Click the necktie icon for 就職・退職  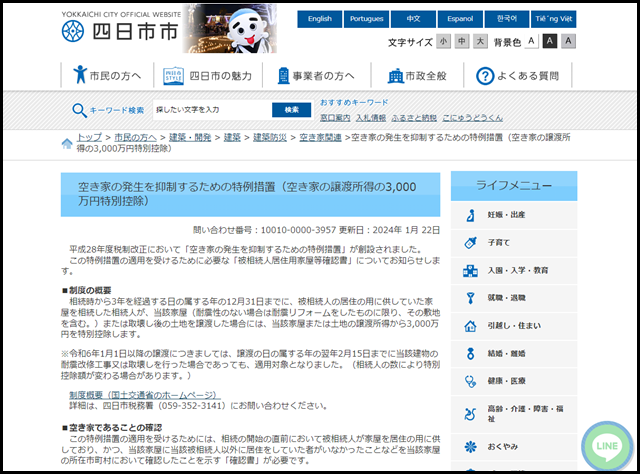point(470,298)
